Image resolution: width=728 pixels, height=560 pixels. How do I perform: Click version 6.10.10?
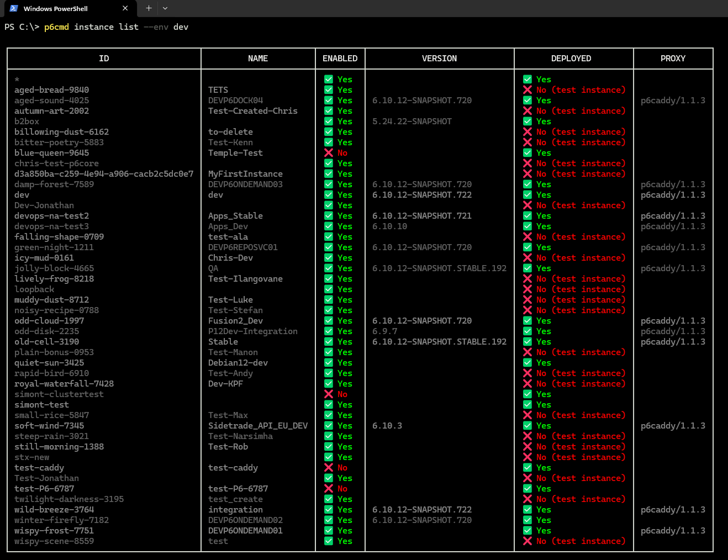389,226
